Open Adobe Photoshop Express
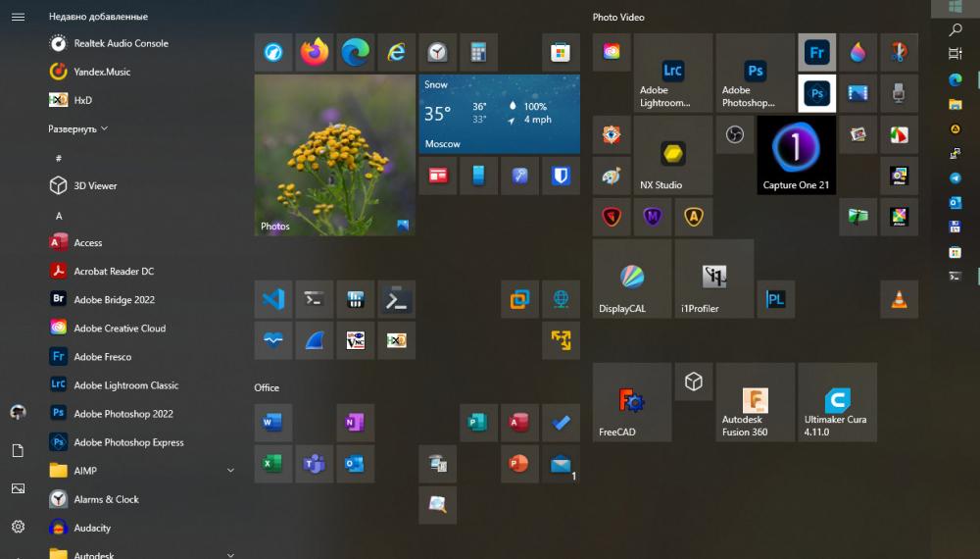This screenshot has height=559, width=980. click(144, 442)
